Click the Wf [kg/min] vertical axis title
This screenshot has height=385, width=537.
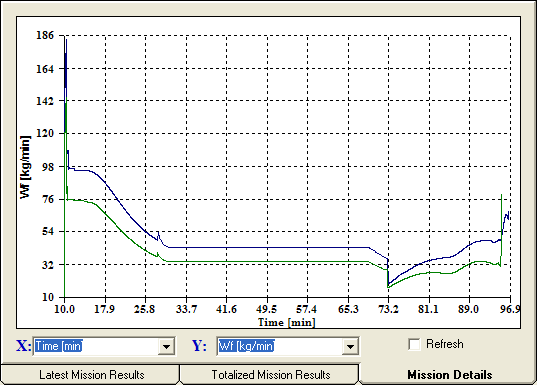[x=25, y=167]
